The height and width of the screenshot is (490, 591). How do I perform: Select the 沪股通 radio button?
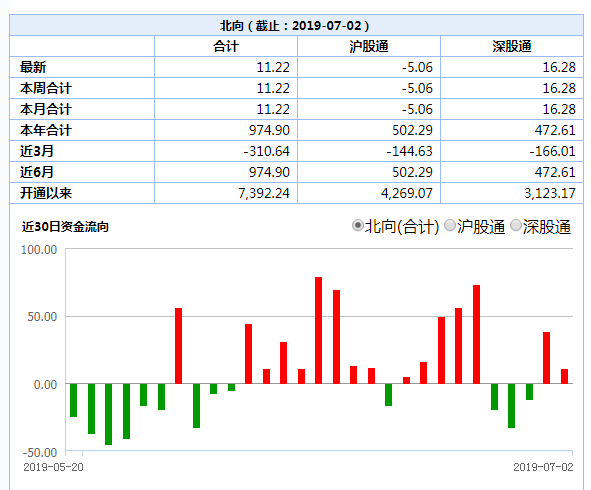click(x=450, y=226)
